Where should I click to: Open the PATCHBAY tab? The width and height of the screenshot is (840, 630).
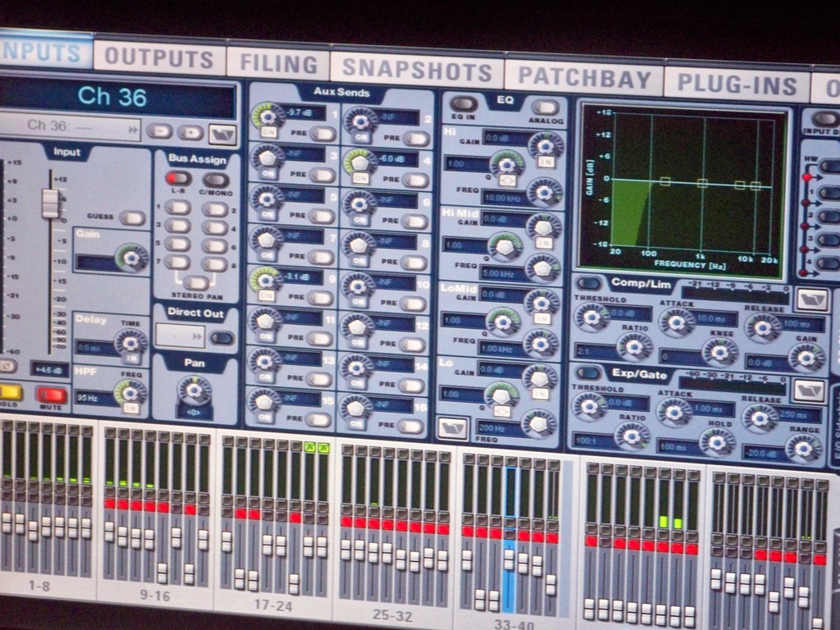pyautogui.click(x=584, y=78)
